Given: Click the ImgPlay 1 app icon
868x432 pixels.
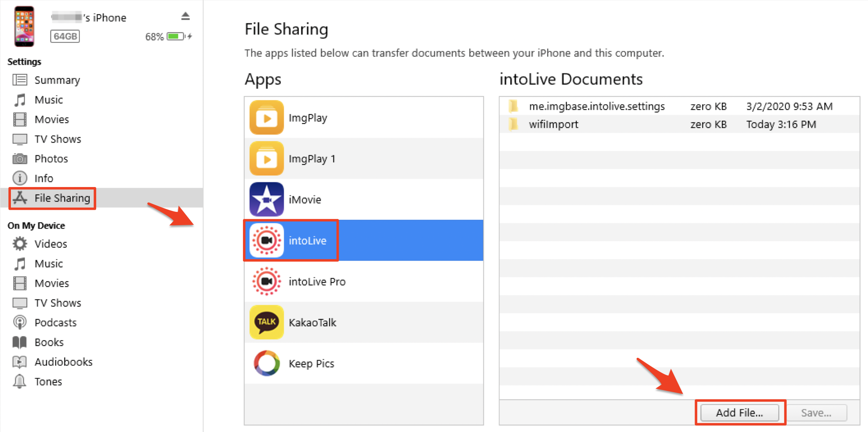Looking at the screenshot, I should point(267,159).
